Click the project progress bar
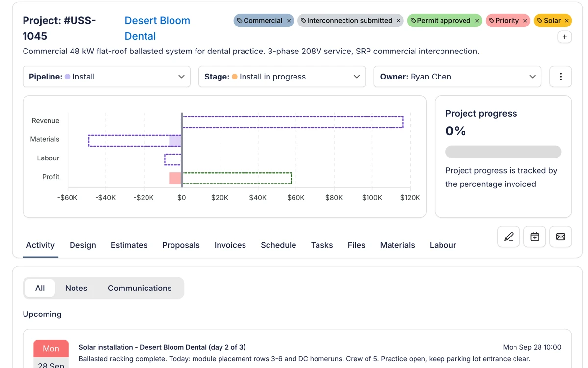The image size is (588, 368). pos(503,152)
